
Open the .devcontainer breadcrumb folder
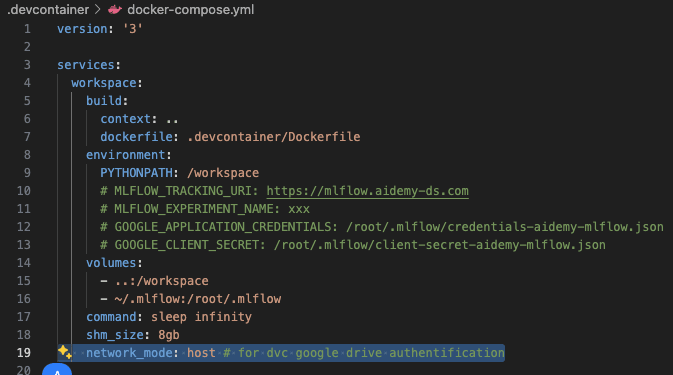pos(49,9)
